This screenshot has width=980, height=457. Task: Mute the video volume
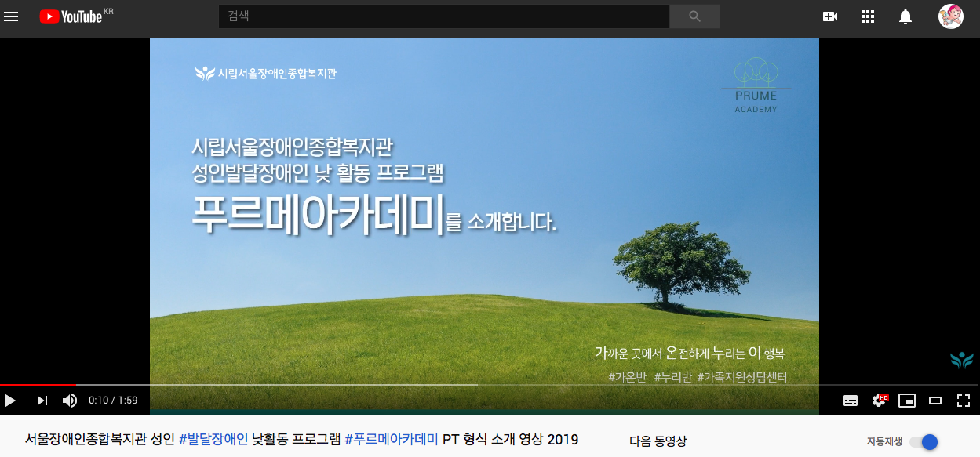point(70,401)
